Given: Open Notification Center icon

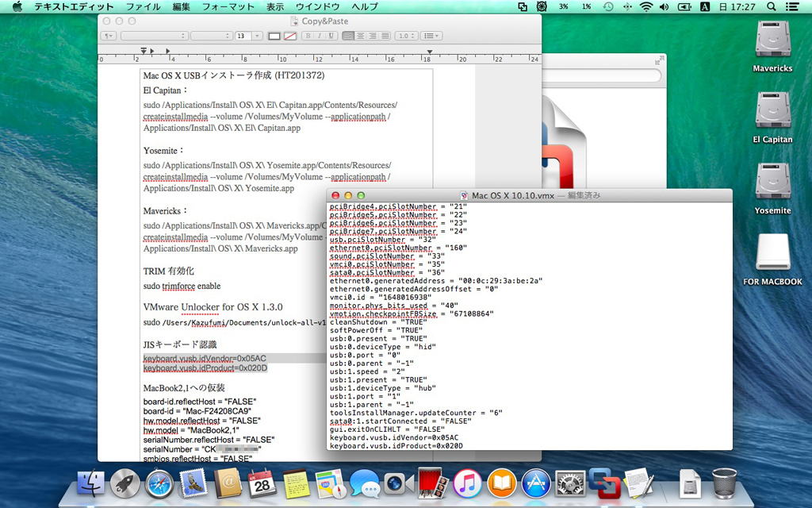Looking at the screenshot, I should (x=792, y=6).
